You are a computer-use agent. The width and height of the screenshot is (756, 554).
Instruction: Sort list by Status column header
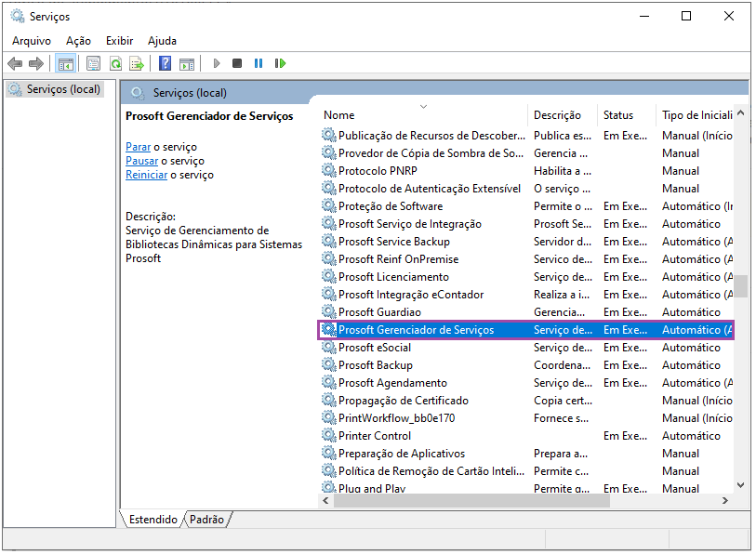(617, 115)
